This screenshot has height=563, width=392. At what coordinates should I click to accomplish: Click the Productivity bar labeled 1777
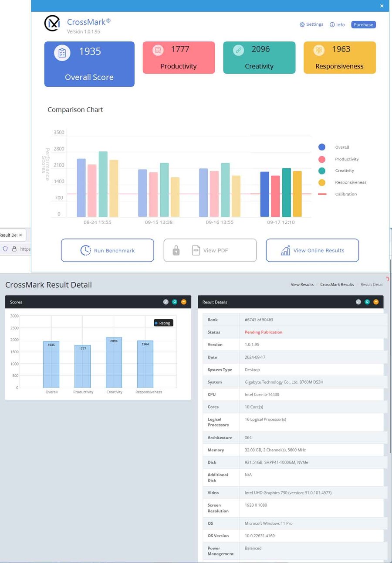[x=82, y=366]
